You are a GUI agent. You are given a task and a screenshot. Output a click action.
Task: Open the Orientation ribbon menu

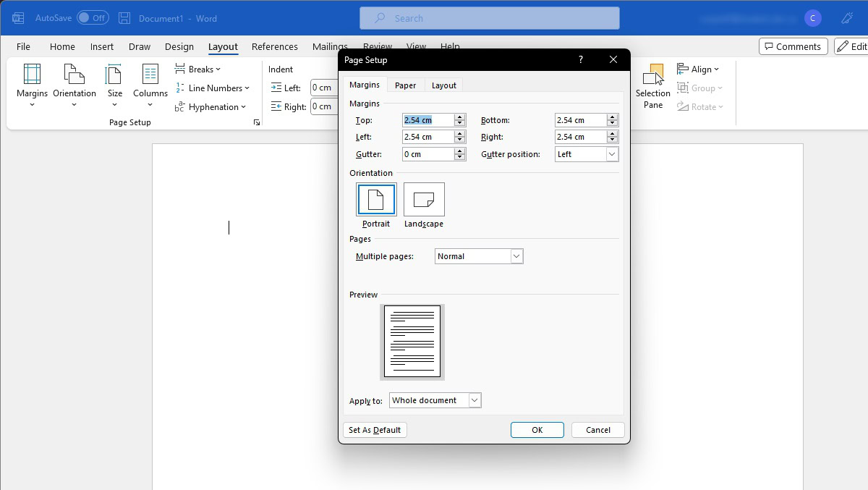[x=74, y=84]
